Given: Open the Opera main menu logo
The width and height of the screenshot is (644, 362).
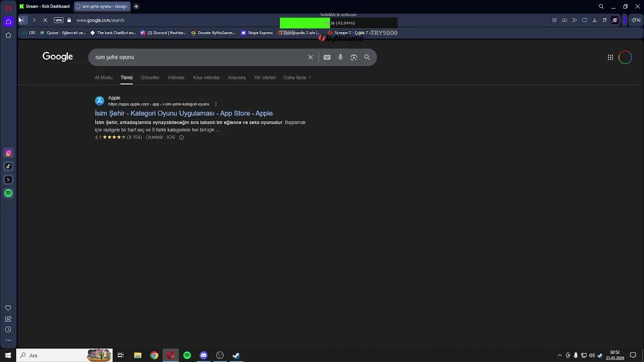Looking at the screenshot, I should coord(8,8).
